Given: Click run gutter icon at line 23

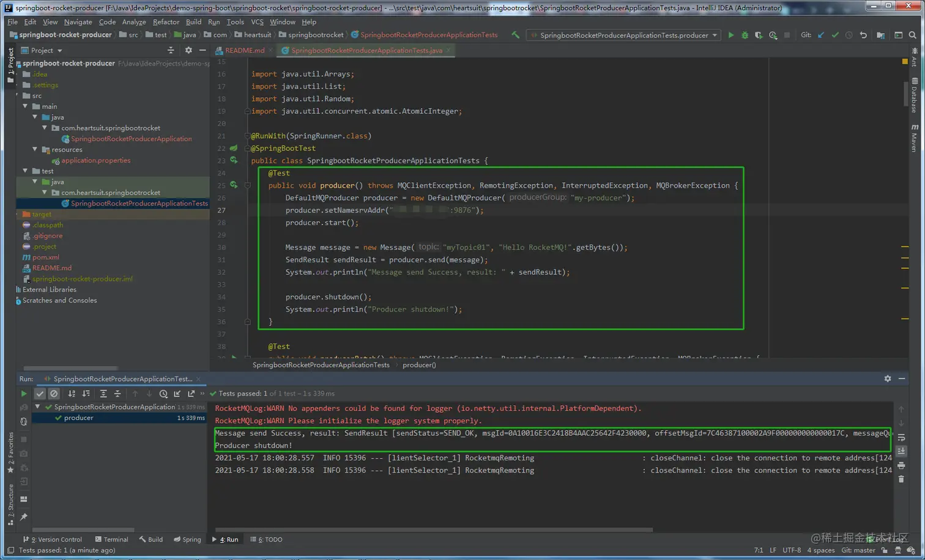Looking at the screenshot, I should click(x=234, y=161).
